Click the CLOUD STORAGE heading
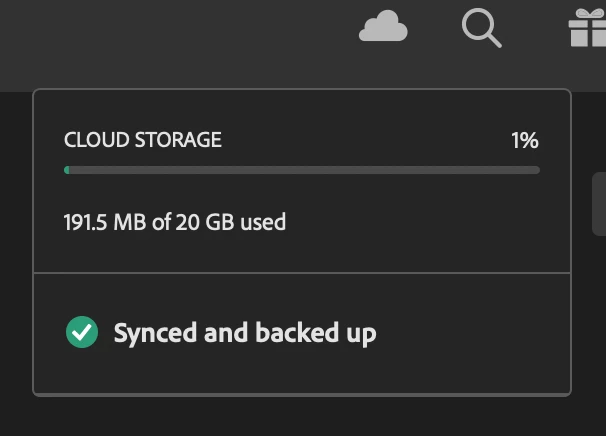This screenshot has height=436, width=606. click(x=143, y=140)
